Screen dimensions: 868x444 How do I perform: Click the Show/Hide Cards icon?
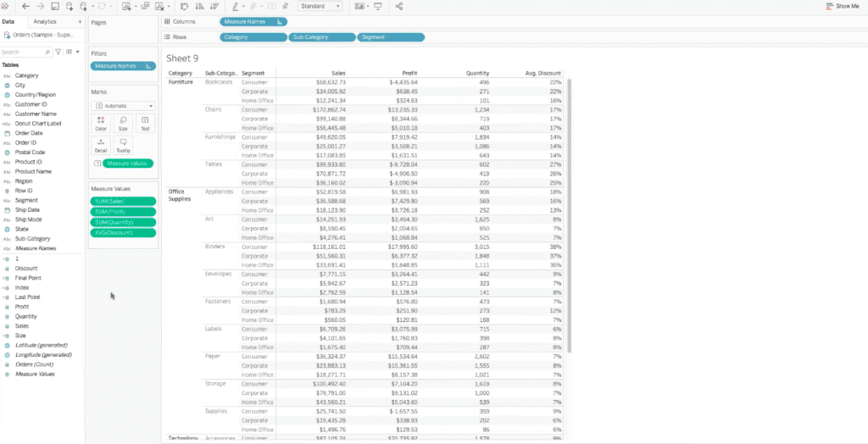click(x=359, y=6)
